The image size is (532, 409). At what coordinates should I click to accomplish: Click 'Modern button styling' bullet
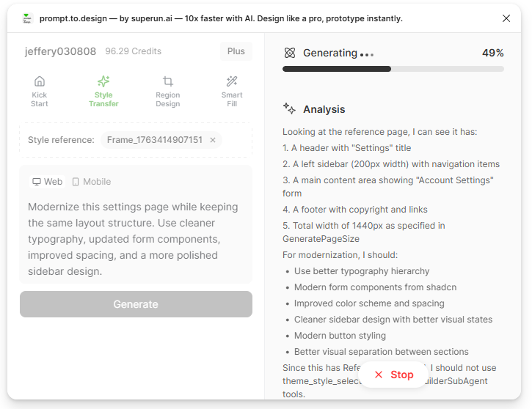[340, 336]
